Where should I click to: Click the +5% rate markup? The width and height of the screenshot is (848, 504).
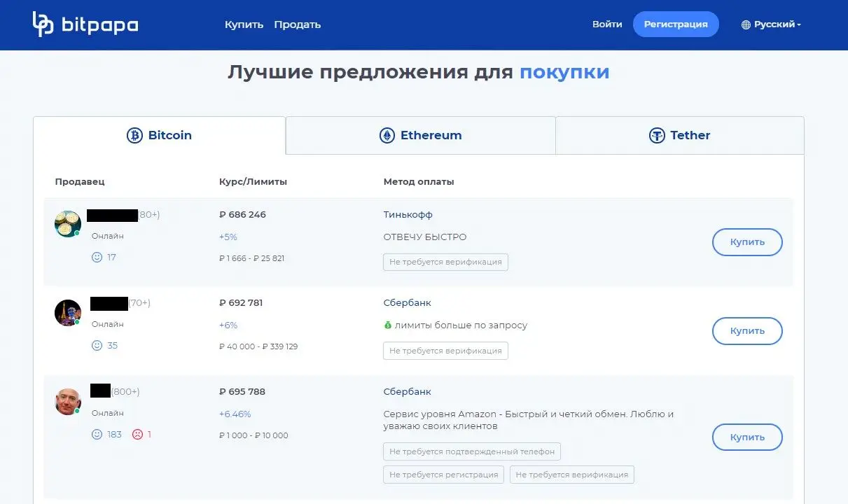pyautogui.click(x=228, y=237)
